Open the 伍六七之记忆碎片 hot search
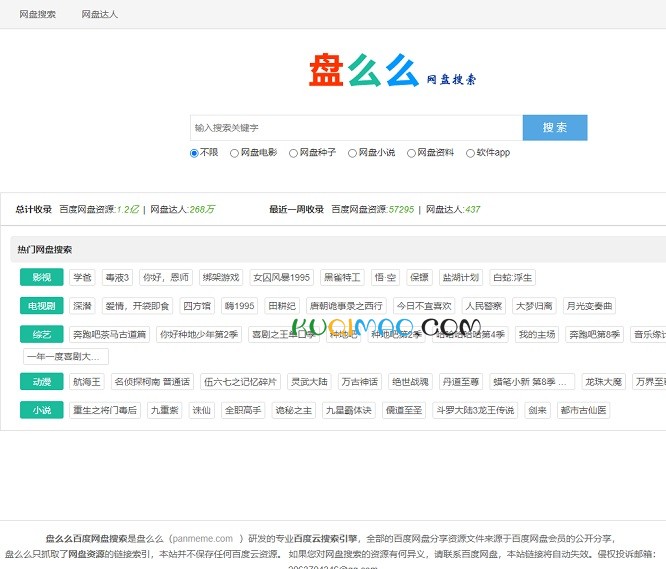The image size is (666, 569). click(240, 381)
